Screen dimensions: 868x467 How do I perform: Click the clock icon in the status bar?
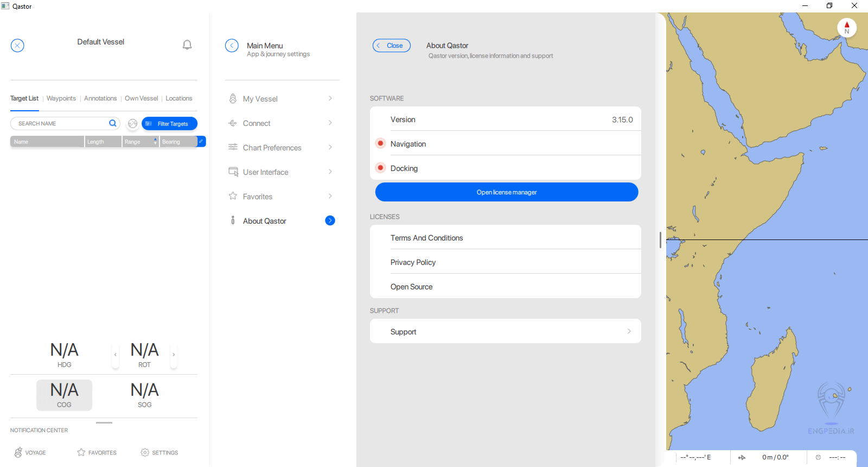tap(819, 457)
